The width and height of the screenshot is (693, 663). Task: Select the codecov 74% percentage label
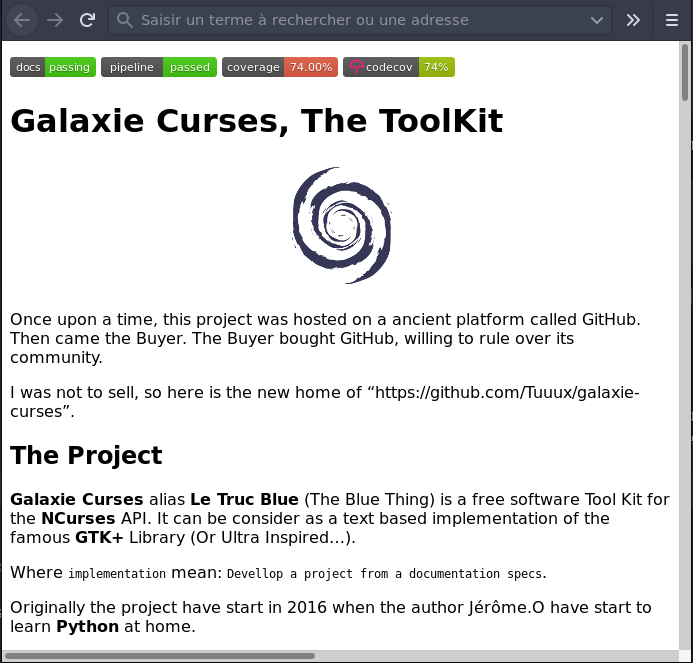436,67
